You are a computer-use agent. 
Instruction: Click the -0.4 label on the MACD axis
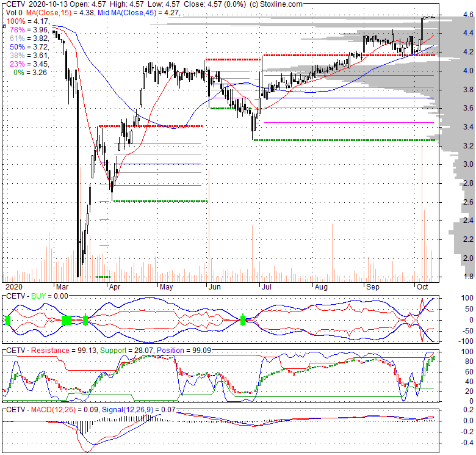(467, 443)
